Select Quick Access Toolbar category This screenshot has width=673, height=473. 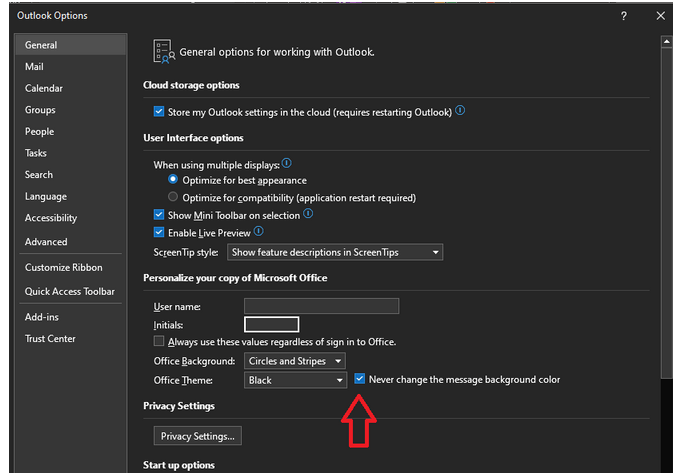[71, 291]
